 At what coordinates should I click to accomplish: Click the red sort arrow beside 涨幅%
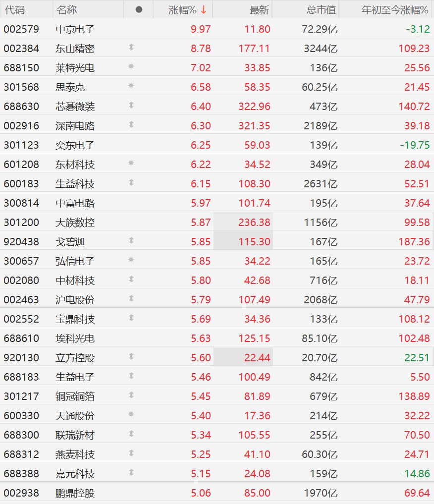[204, 10]
